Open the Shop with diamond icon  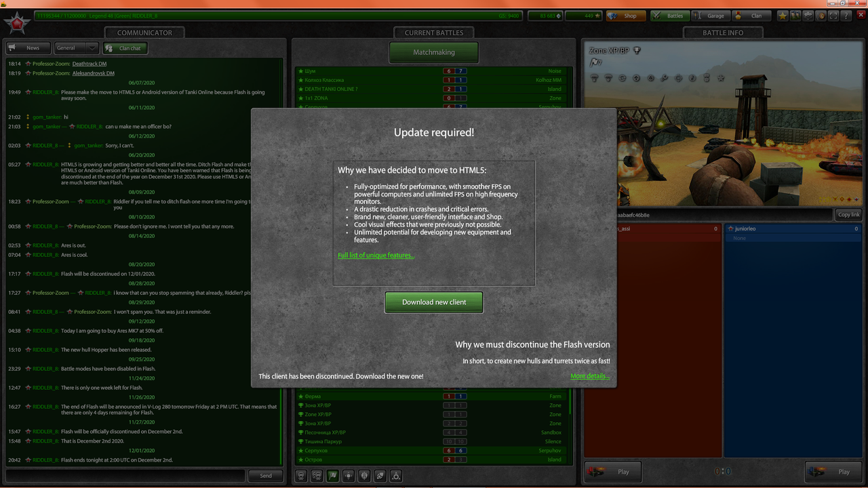[x=625, y=16]
